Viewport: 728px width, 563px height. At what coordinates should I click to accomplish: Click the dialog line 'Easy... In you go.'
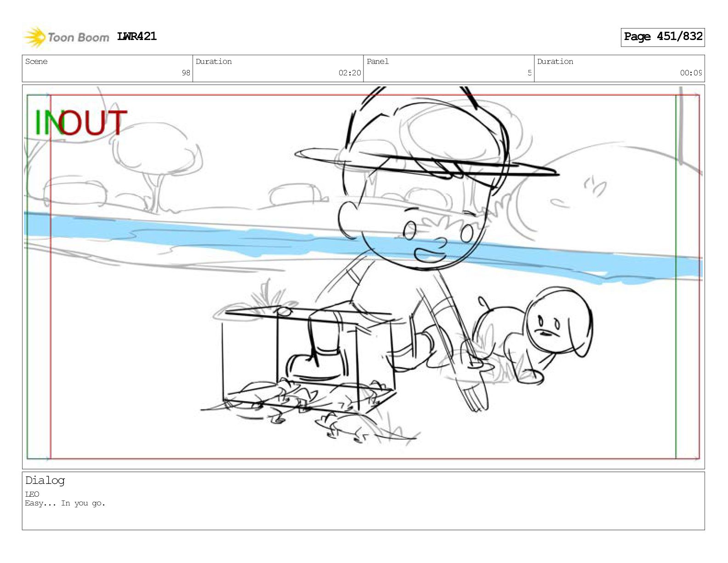(x=65, y=503)
